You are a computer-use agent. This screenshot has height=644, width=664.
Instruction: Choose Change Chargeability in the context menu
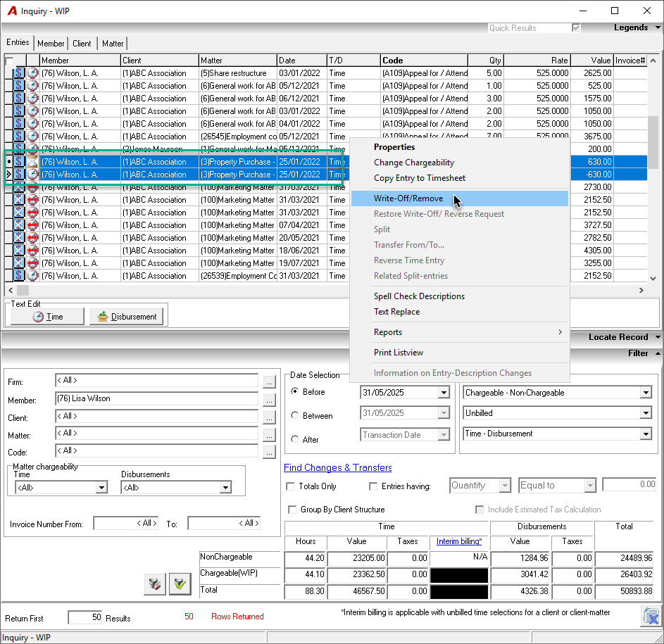pyautogui.click(x=460, y=163)
